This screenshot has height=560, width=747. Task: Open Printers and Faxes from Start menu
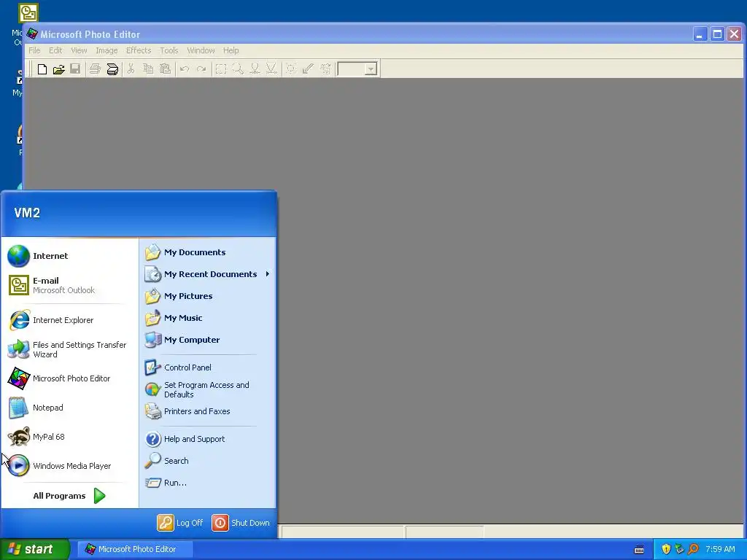pos(208,411)
